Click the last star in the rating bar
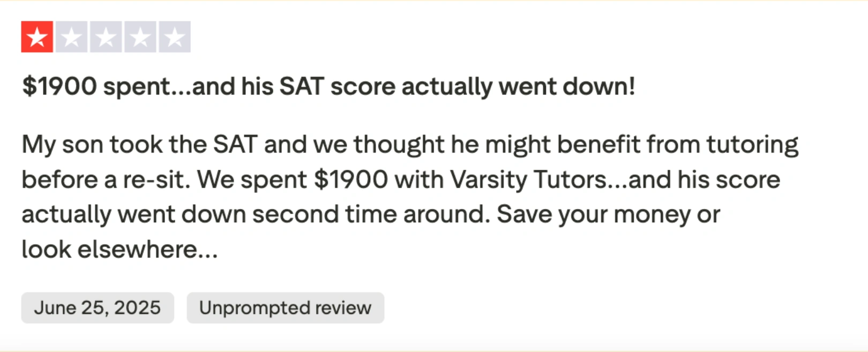This screenshot has height=352, width=868. (x=175, y=36)
